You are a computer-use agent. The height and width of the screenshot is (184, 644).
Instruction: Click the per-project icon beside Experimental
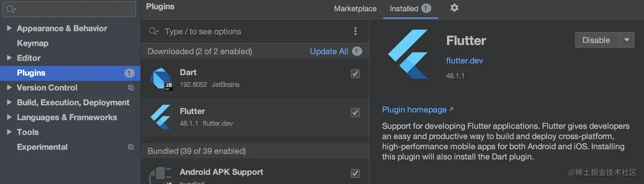(131, 147)
